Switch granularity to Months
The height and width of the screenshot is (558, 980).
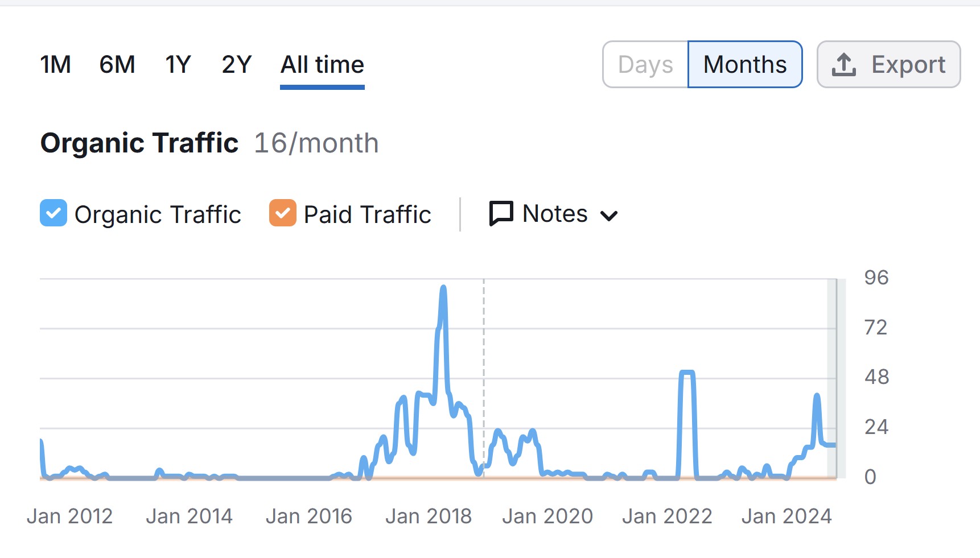745,64
